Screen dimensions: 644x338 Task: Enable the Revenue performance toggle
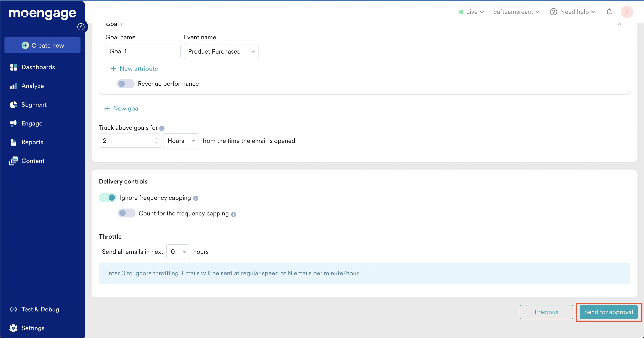tap(125, 84)
